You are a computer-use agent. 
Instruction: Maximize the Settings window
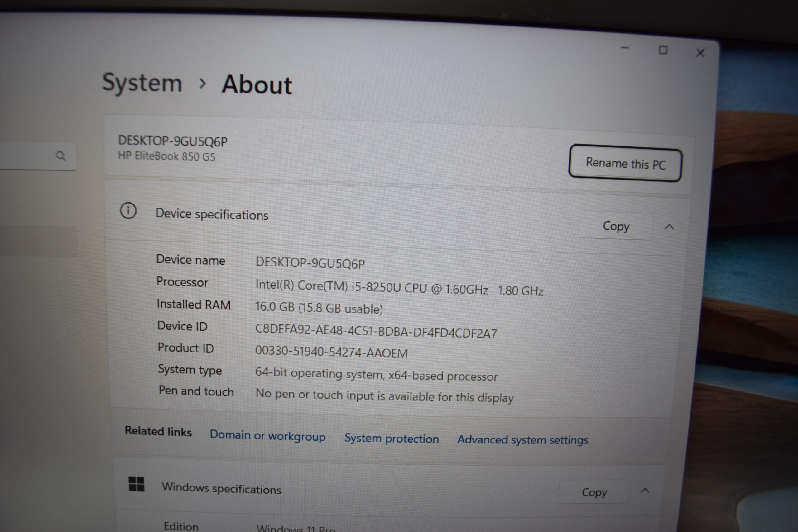(x=663, y=50)
